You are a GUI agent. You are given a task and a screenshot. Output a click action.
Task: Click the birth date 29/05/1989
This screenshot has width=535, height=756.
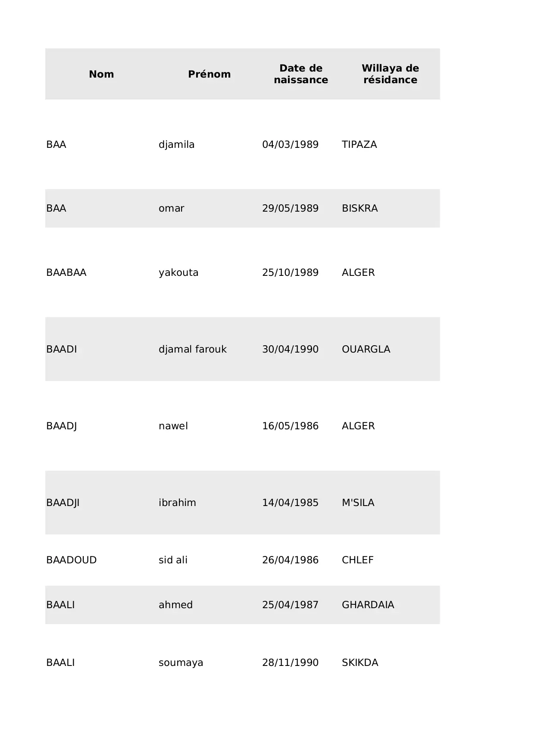(290, 208)
